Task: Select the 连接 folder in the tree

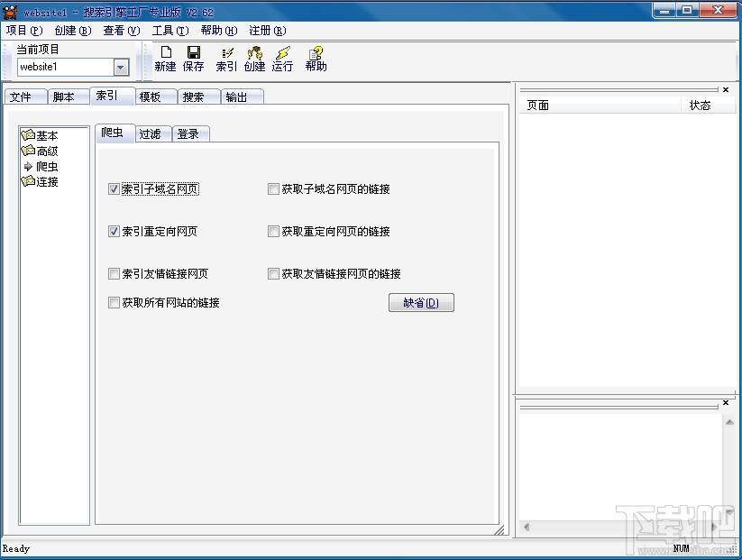Action: point(41,181)
